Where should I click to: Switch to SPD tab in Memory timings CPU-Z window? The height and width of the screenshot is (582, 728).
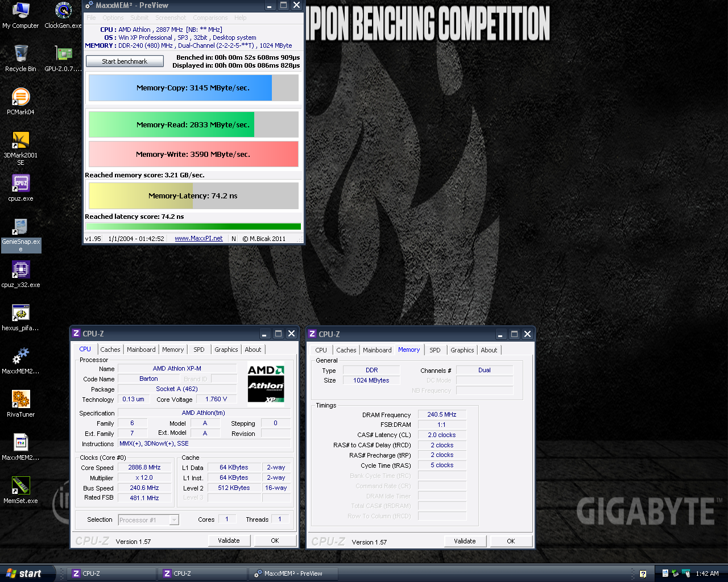pos(435,350)
